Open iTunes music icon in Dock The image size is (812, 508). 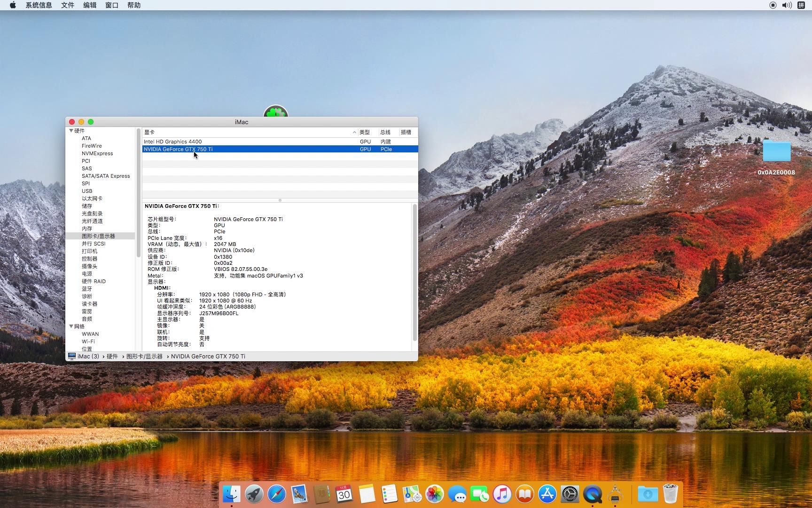502,494
